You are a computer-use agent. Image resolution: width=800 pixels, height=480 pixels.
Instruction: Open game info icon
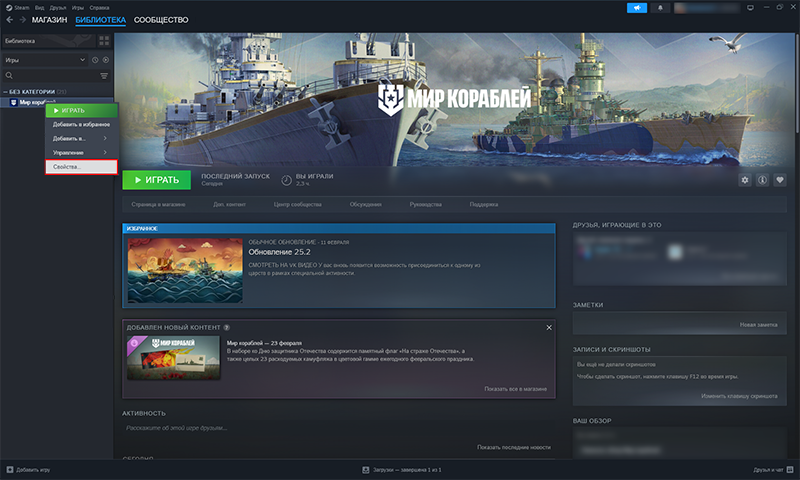coord(762,180)
